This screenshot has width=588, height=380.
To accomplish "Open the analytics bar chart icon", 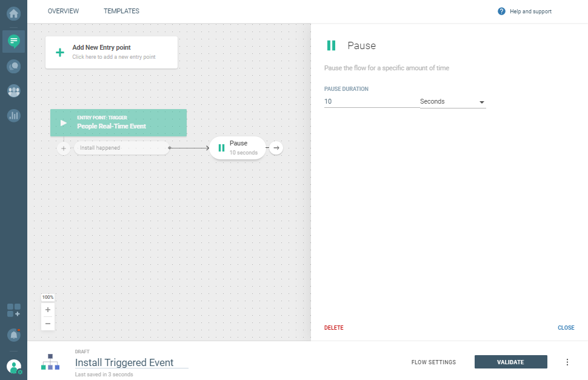I will (13, 115).
